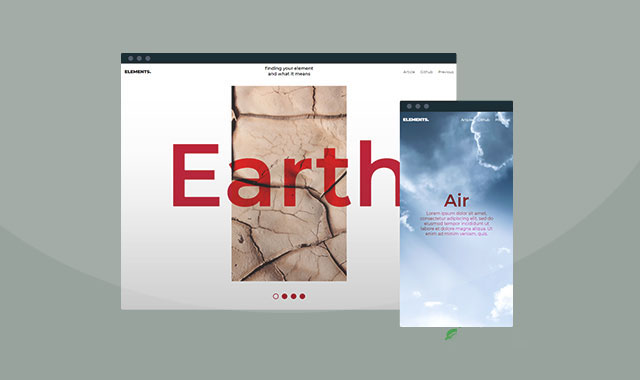This screenshot has height=380, width=640.
Task: Select the Previous link in desktop navigation
Action: (x=446, y=72)
